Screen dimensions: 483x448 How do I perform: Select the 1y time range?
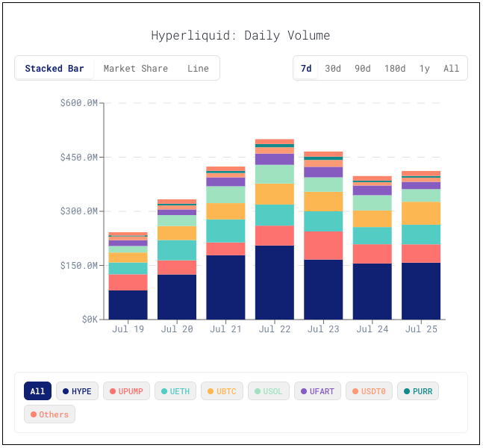[424, 68]
